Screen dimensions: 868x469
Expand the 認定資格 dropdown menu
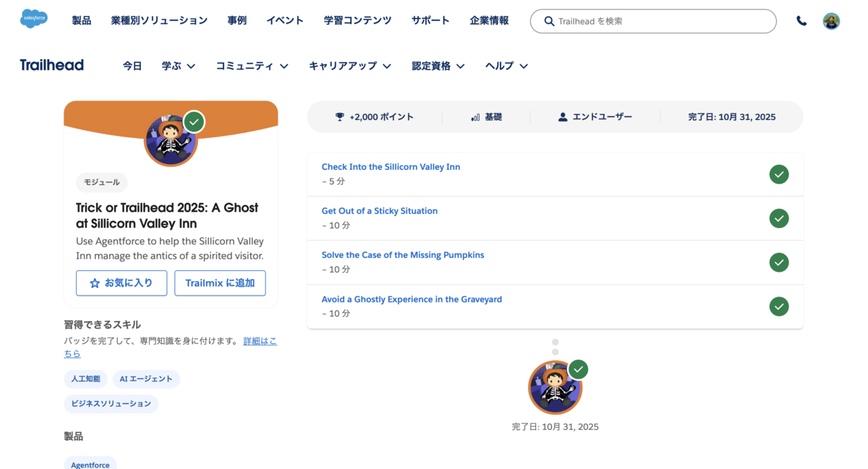[x=438, y=66]
